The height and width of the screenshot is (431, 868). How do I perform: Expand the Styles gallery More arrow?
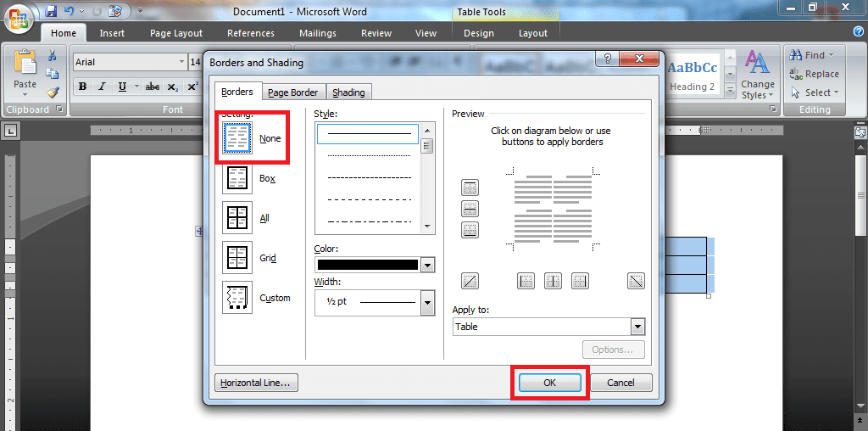[730, 90]
